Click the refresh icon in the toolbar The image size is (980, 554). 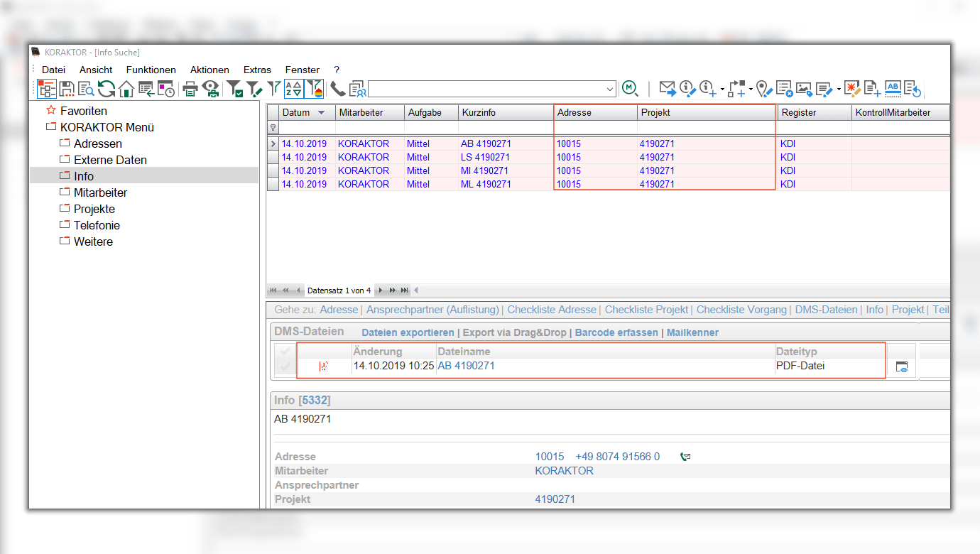click(107, 89)
